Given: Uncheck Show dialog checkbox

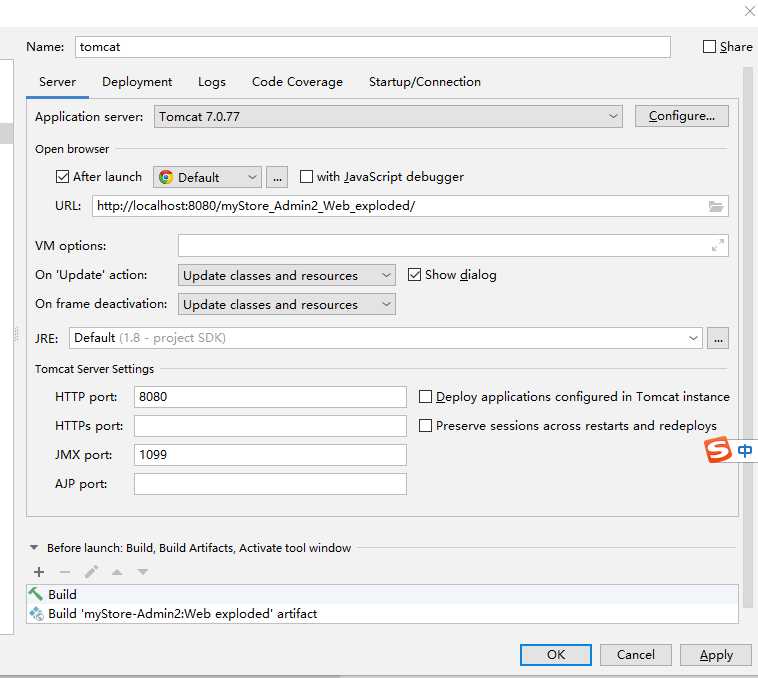Looking at the screenshot, I should pos(414,274).
